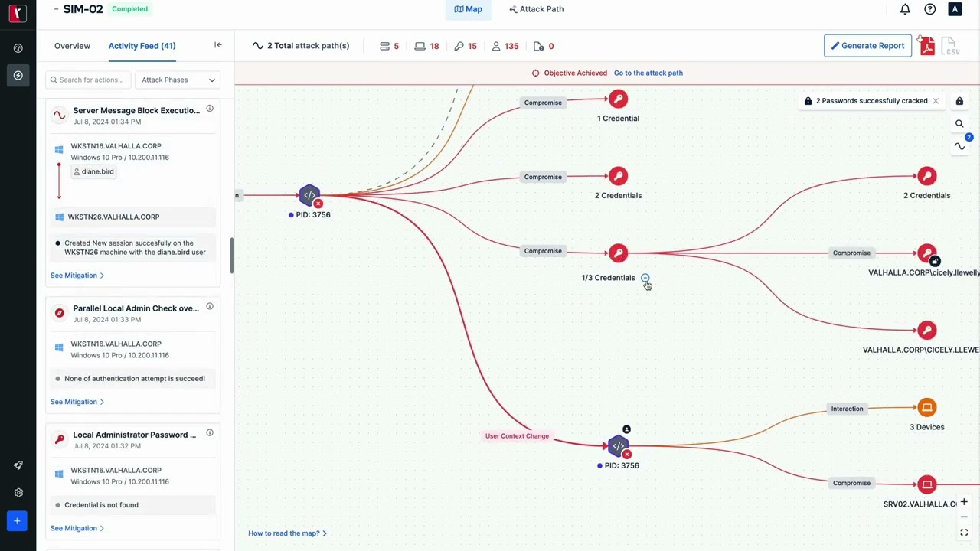
Task: Show info for Parallel Local Admin Check card
Action: click(210, 306)
